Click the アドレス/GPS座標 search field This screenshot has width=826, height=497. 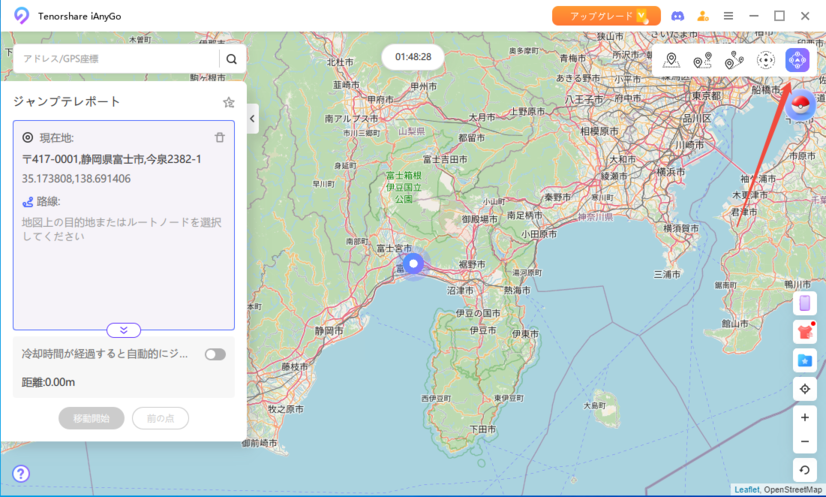pos(115,59)
